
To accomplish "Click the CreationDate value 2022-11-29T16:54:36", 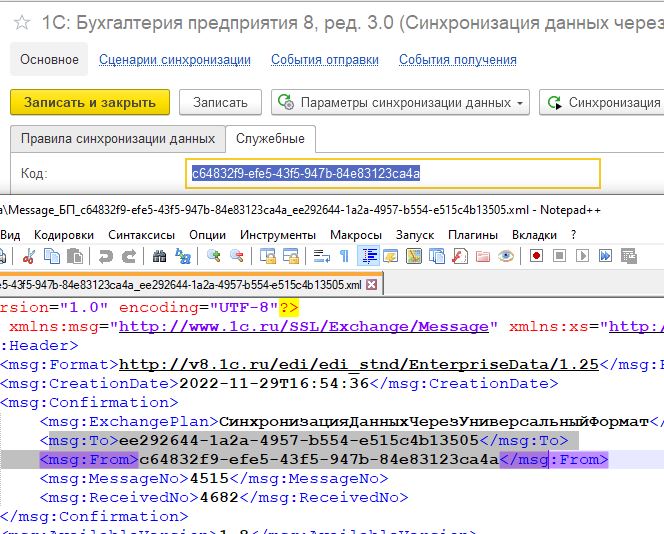I will click(274, 384).
